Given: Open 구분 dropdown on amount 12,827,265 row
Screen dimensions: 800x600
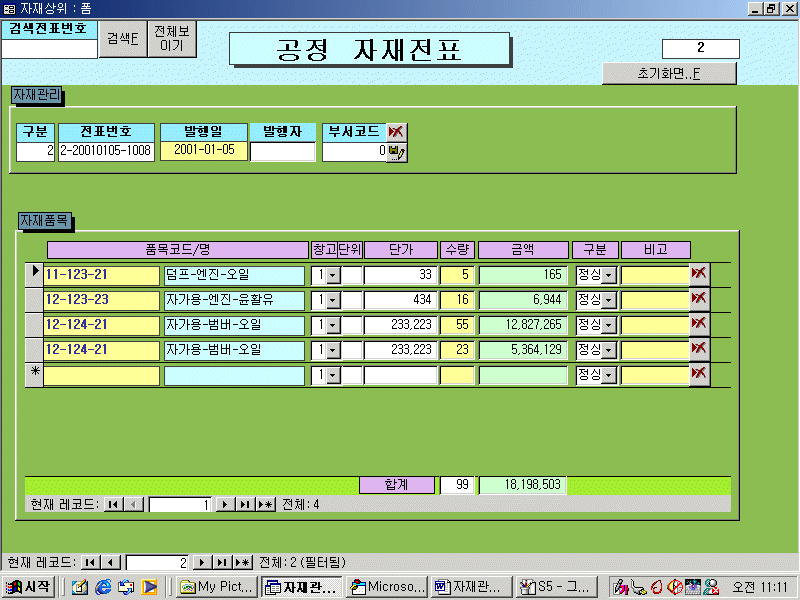Looking at the screenshot, I should tap(609, 326).
